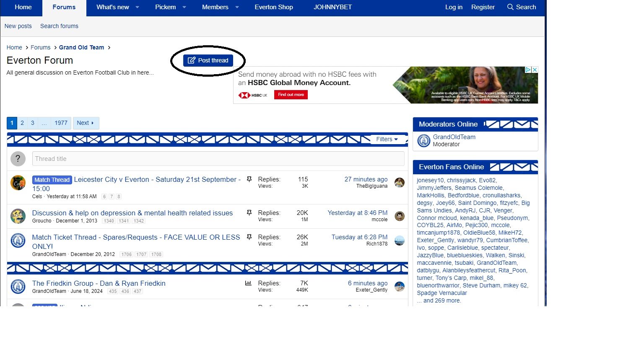The height and width of the screenshot is (362, 644).
Task: Select the Forums tab
Action: point(64,7)
